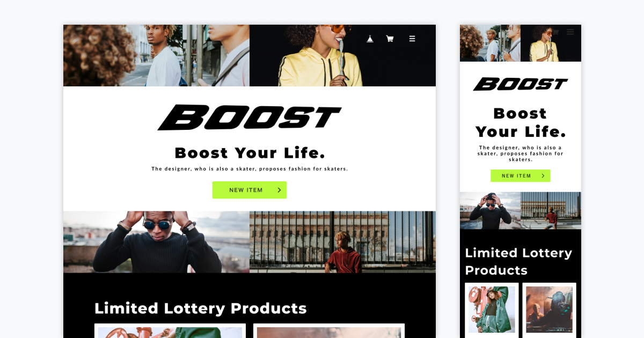Open the hamburger menu in mobile preview
The width and height of the screenshot is (644, 338).
570,32
